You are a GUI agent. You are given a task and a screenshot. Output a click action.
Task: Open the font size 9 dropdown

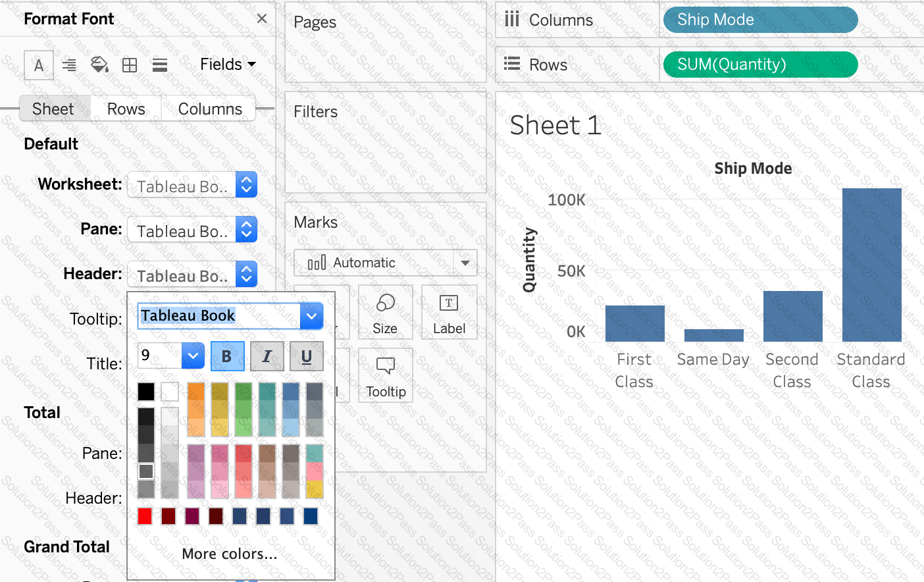[x=192, y=356]
